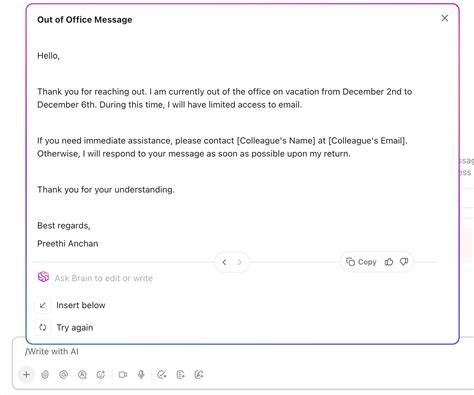Close the Out of Office Message panel

pyautogui.click(x=445, y=18)
